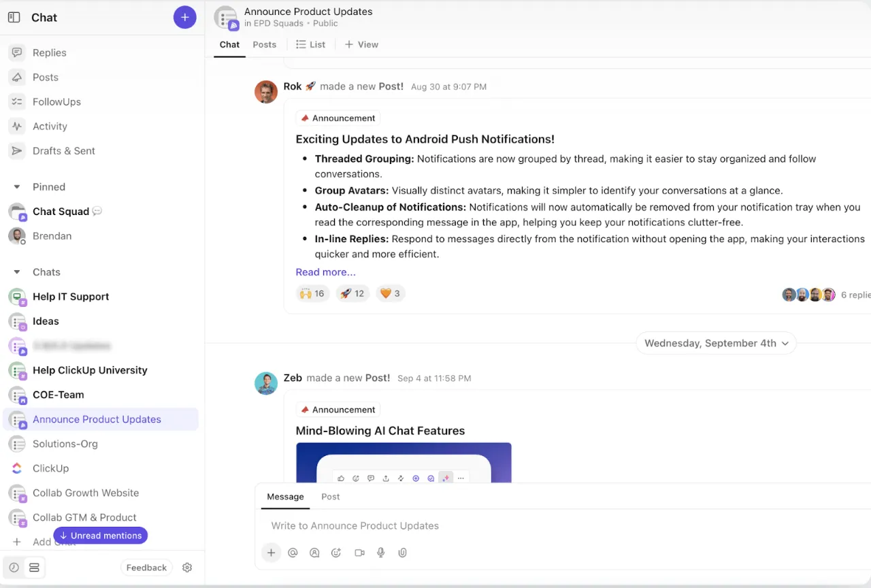Screen dimensions: 871x588
Task: React with rocket emoji 12
Action: pos(352,293)
